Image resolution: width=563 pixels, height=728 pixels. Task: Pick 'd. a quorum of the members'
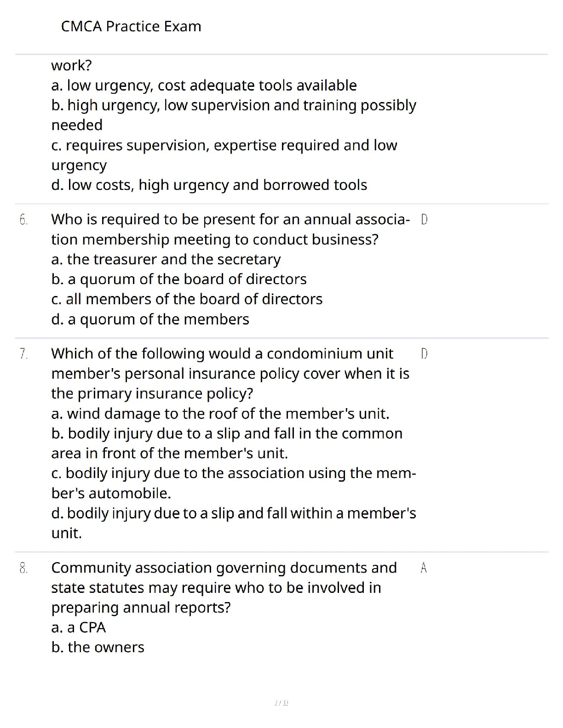pos(150,319)
